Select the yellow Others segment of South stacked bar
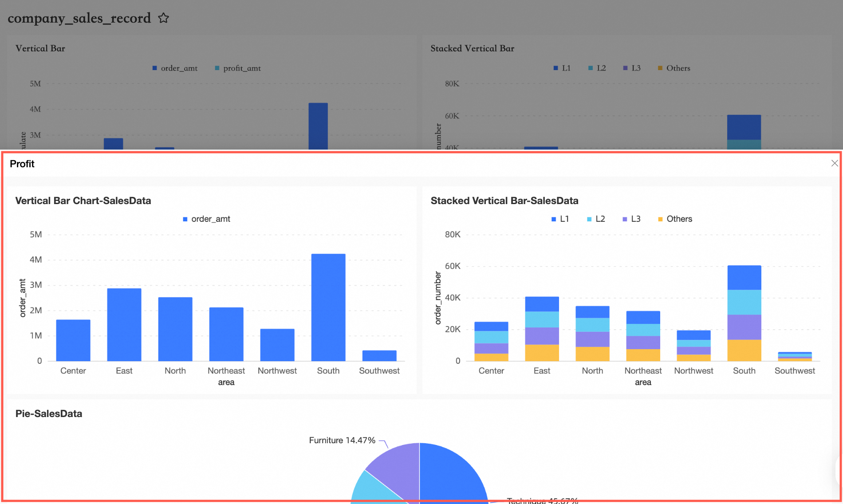This screenshot has width=843, height=504. (744, 350)
